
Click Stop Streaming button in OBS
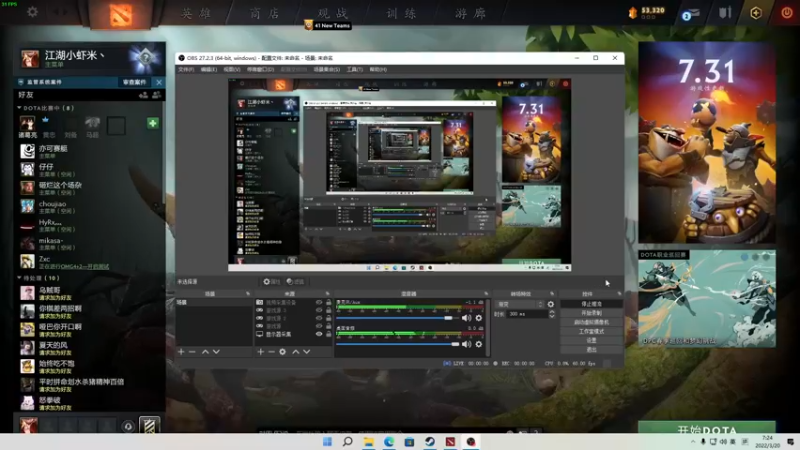(x=591, y=304)
